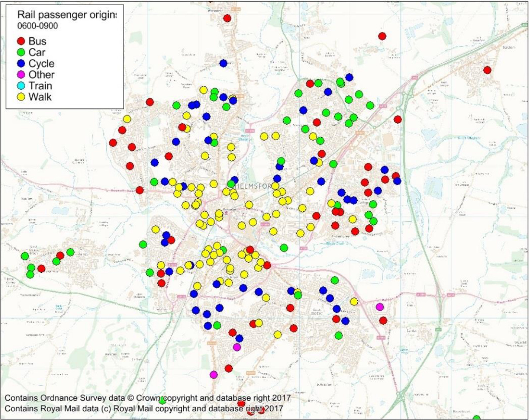529x420 pixels.
Task: Click the Ordnance Survey copyright line
Action: (x=147, y=398)
